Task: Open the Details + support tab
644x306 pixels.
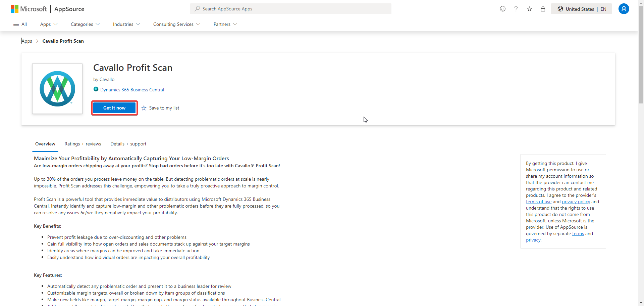Action: [128, 144]
